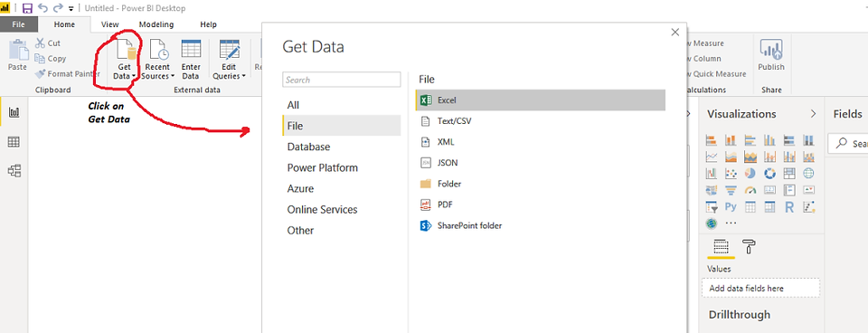This screenshot has width=868, height=333.
Task: Import a custom visual via ellipsis
Action: click(731, 224)
